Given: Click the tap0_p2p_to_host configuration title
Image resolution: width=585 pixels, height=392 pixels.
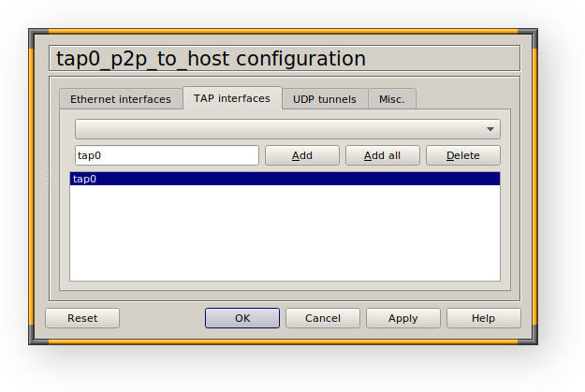Looking at the screenshot, I should (211, 59).
